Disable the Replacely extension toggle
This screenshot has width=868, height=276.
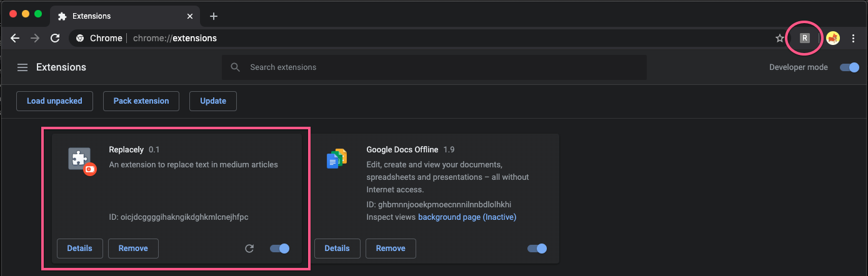(280, 249)
